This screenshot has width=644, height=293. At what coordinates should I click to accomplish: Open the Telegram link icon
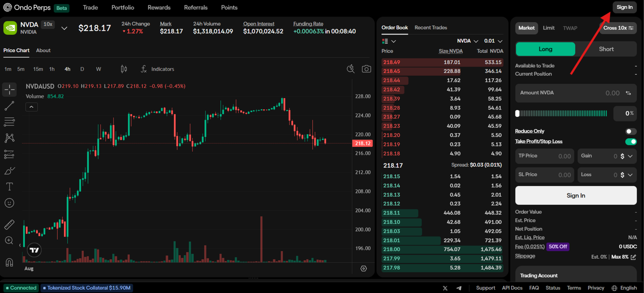459,288
